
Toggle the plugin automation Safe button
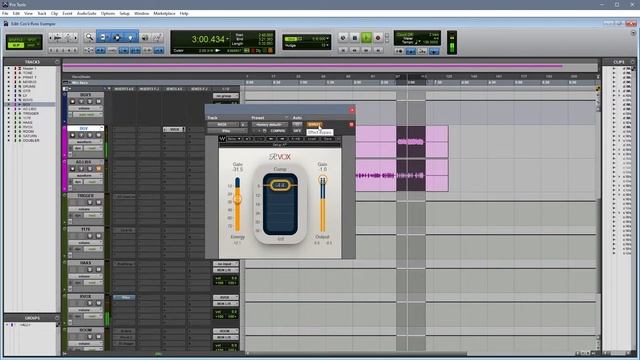[297, 131]
